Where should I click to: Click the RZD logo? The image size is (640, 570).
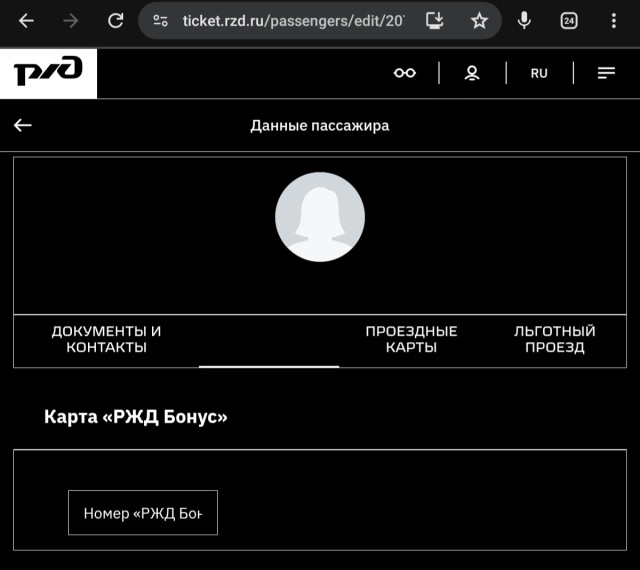48,73
